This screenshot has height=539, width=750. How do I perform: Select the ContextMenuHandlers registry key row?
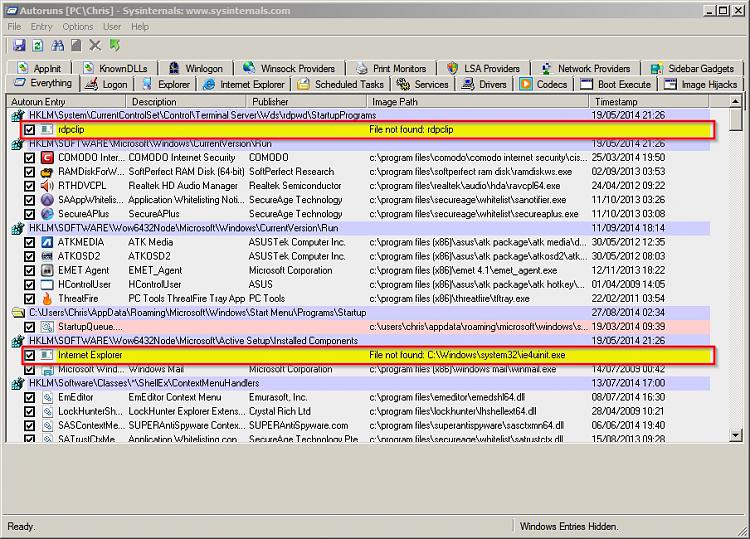(361, 383)
